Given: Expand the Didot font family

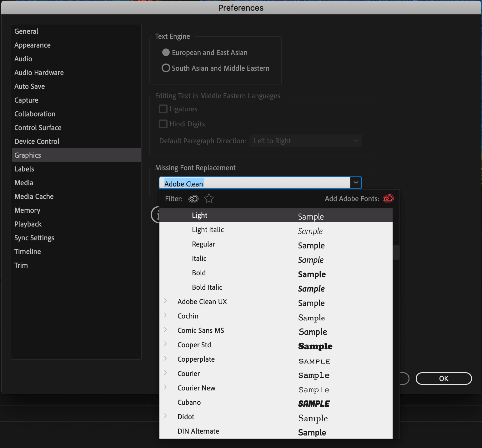Looking at the screenshot, I should [x=165, y=416].
